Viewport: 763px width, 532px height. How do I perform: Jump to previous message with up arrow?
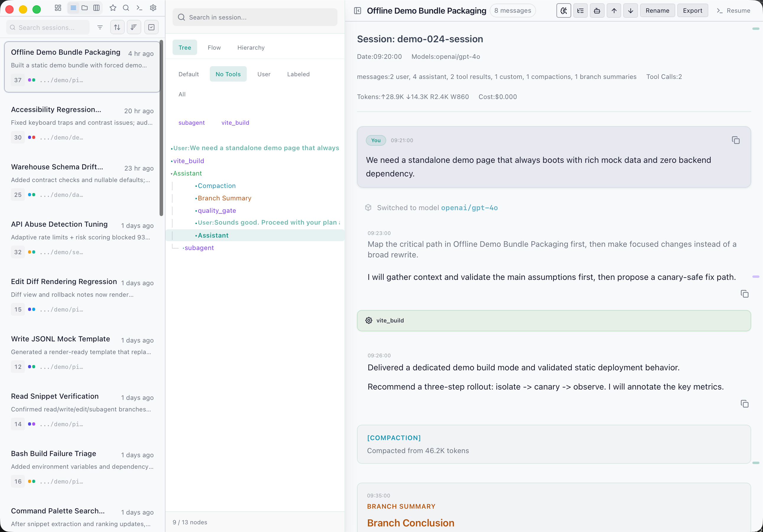[x=614, y=11]
